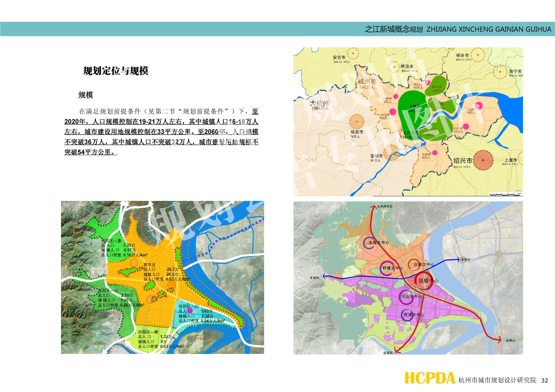Click the 主城区 label in green area
The height and width of the screenshot is (392, 555).
(414, 106)
